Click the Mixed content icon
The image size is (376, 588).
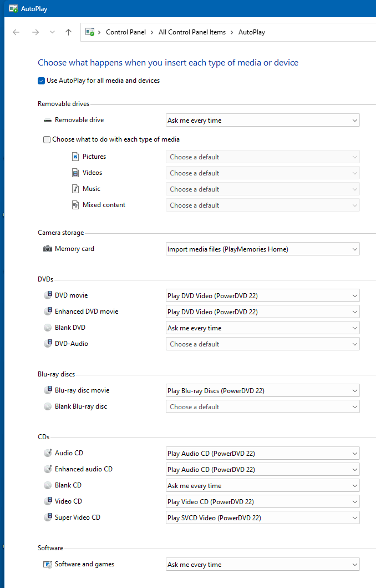(x=75, y=205)
